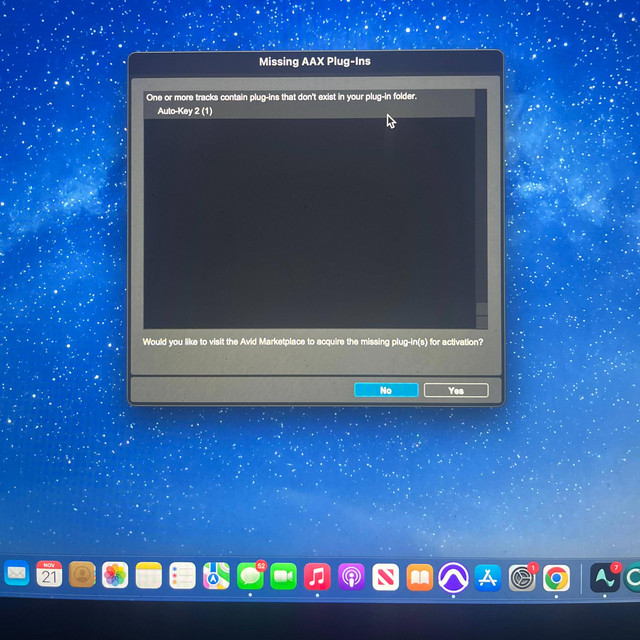
Task: Open Messages with 52 badge
Action: pyautogui.click(x=250, y=576)
